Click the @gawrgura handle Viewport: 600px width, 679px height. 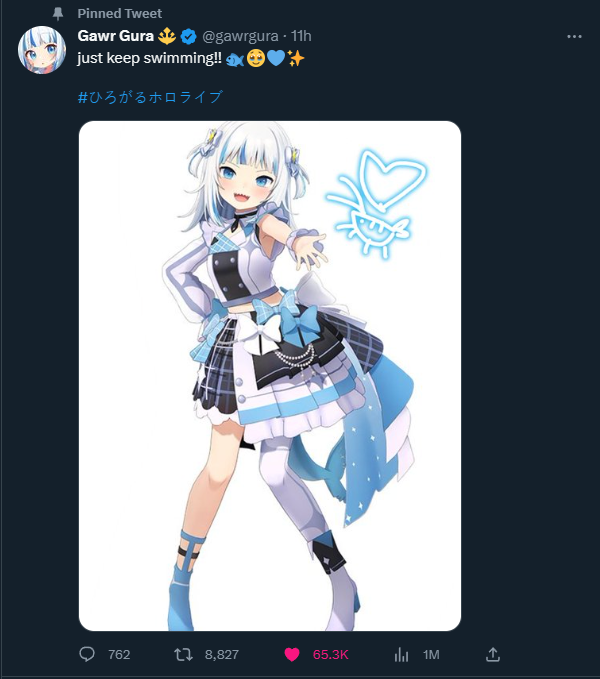(x=240, y=36)
